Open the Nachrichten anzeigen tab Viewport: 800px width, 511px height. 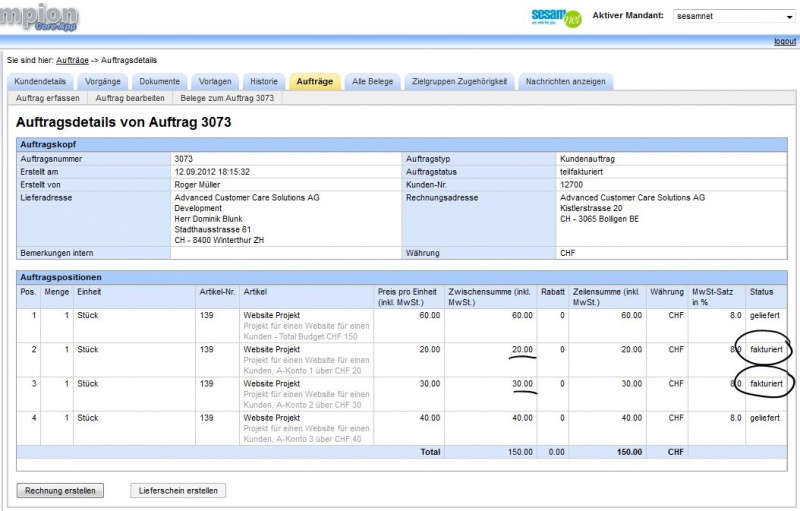coord(565,81)
